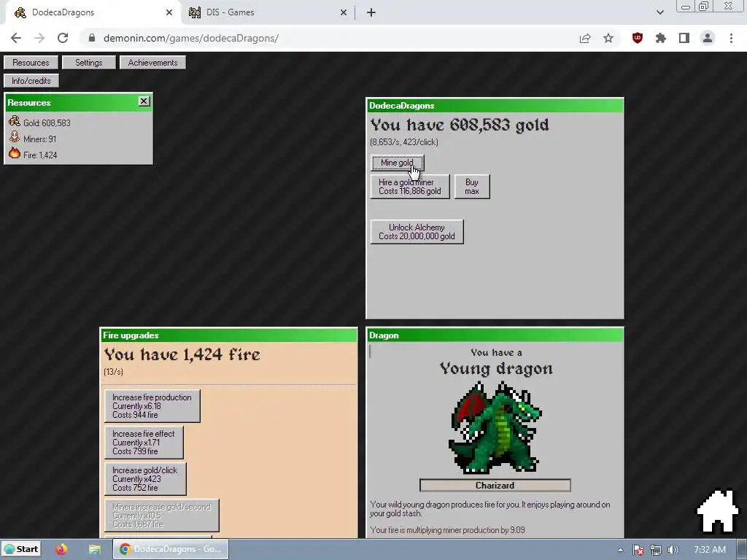747x560 pixels.
Task: Close the DodecaDragons tab
Action: [x=169, y=12]
